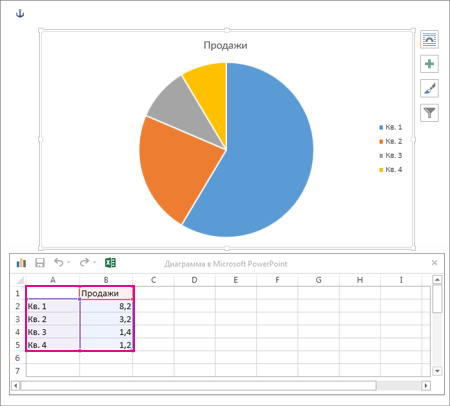Select cell B1 containing Продажи
This screenshot has width=450, height=406.
click(x=106, y=293)
